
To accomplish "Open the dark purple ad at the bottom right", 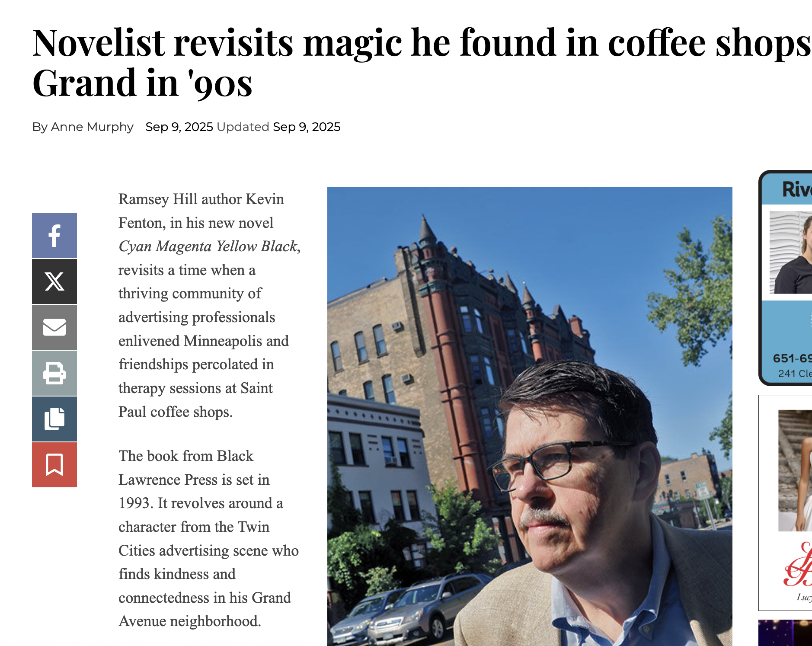I will [x=785, y=633].
